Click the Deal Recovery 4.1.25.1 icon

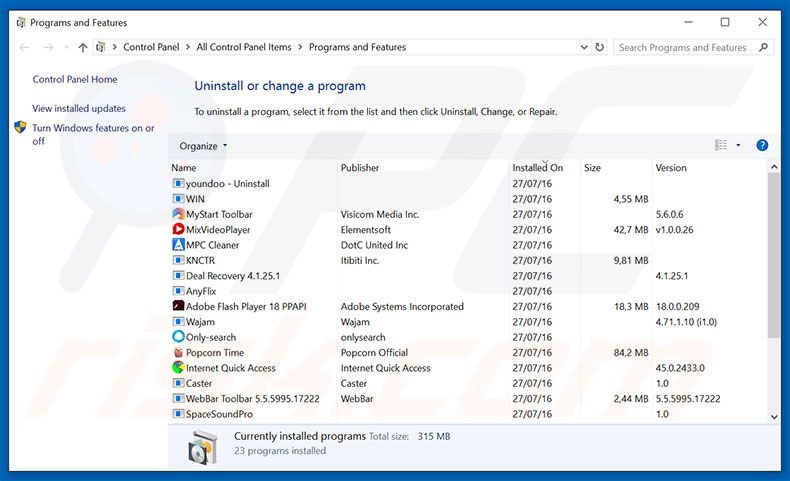tap(178, 276)
